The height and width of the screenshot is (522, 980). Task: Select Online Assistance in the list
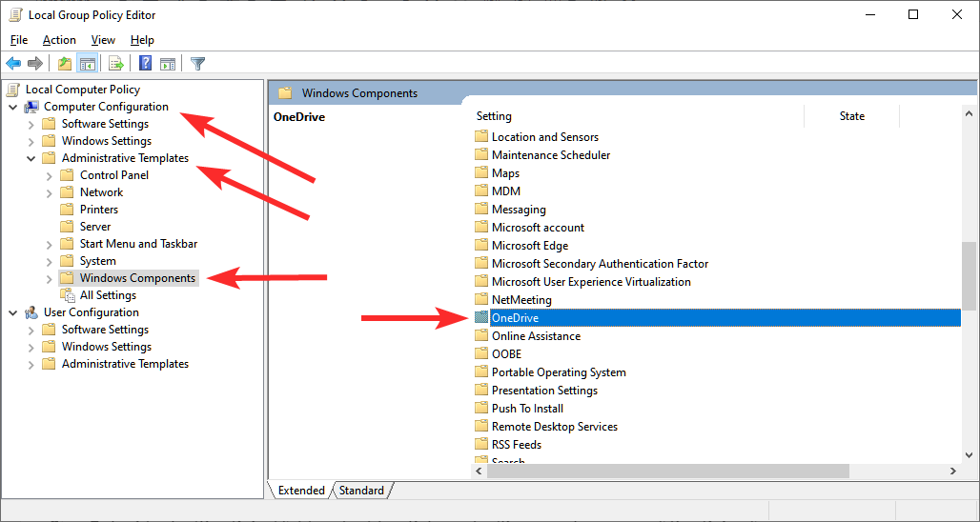pyautogui.click(x=537, y=336)
